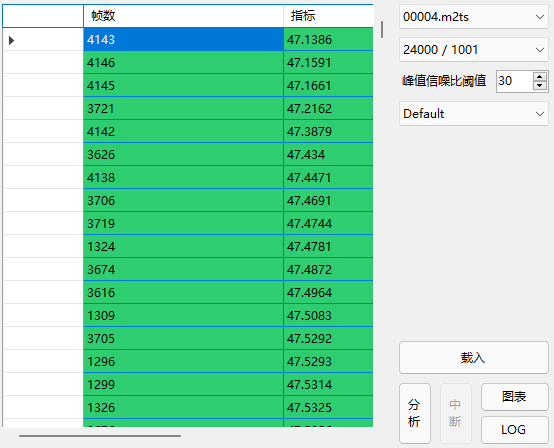Open the Default preset dropdown
554x448 pixels.
point(473,114)
